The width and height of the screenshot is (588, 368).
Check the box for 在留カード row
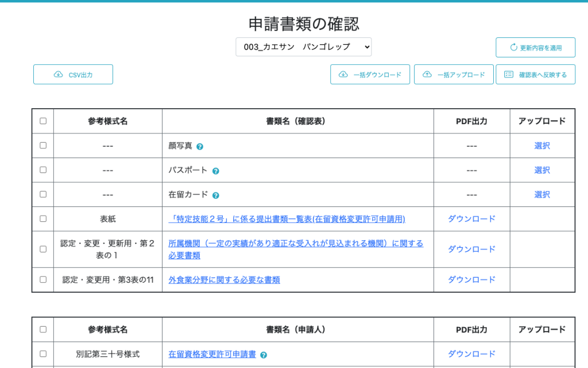click(x=43, y=194)
